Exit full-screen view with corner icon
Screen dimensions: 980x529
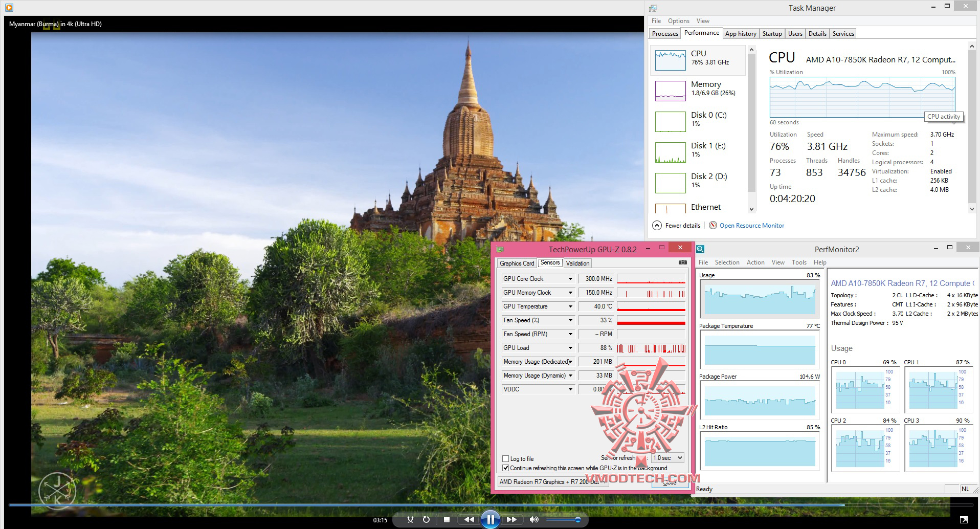964,520
